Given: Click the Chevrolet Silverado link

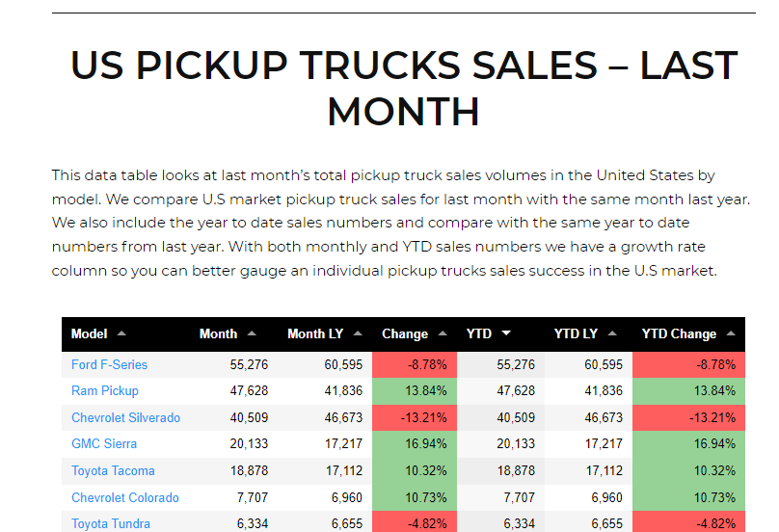Looking at the screenshot, I should [125, 417].
